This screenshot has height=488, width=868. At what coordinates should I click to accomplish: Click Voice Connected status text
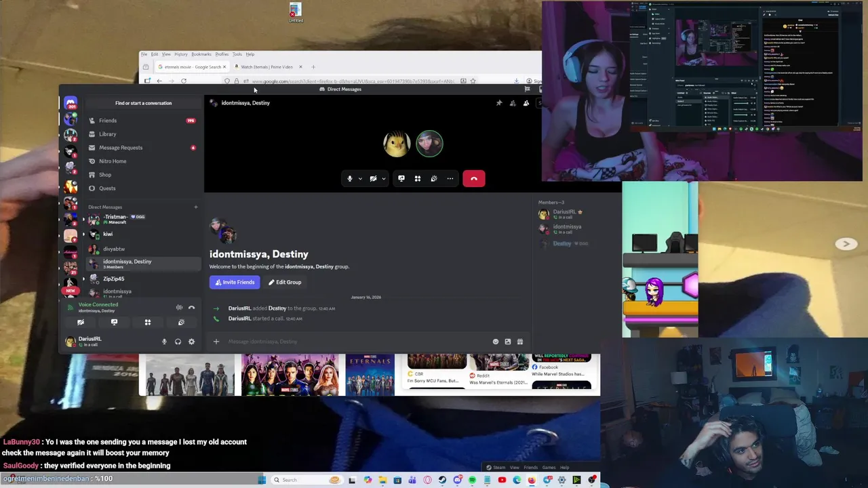pos(98,305)
